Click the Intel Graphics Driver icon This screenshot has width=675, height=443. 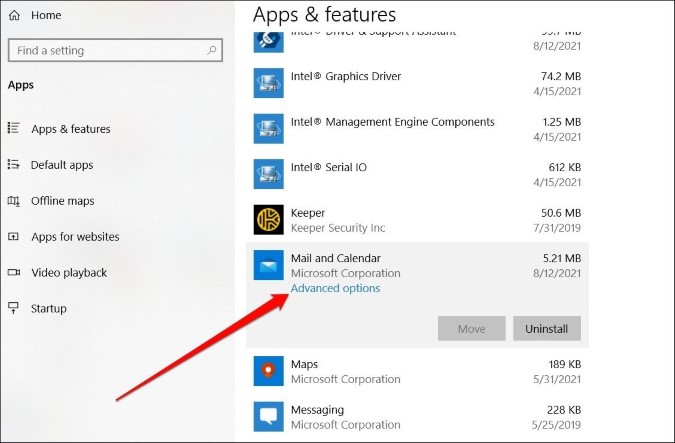[268, 83]
